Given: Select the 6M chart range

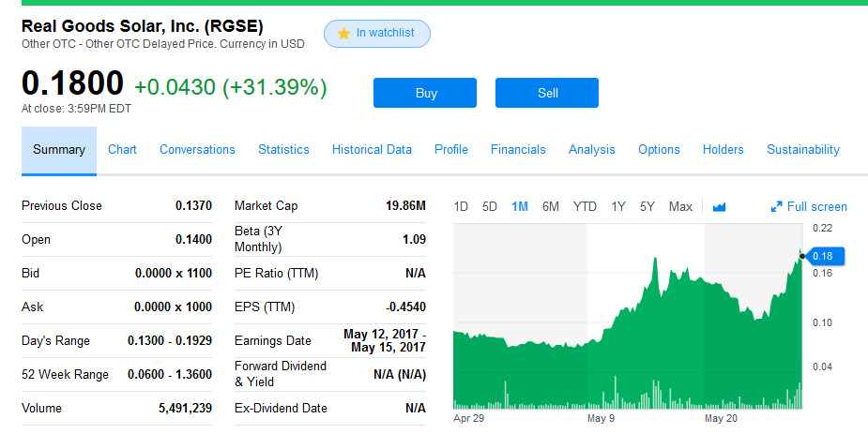Looking at the screenshot, I should 551,207.
